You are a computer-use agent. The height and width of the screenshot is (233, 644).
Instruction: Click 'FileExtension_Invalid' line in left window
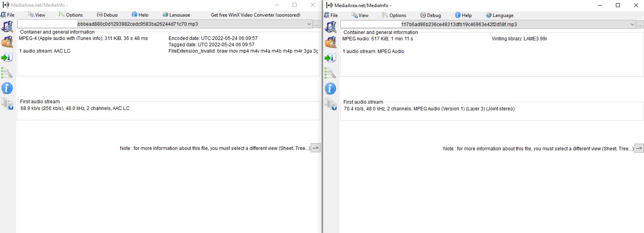243,51
